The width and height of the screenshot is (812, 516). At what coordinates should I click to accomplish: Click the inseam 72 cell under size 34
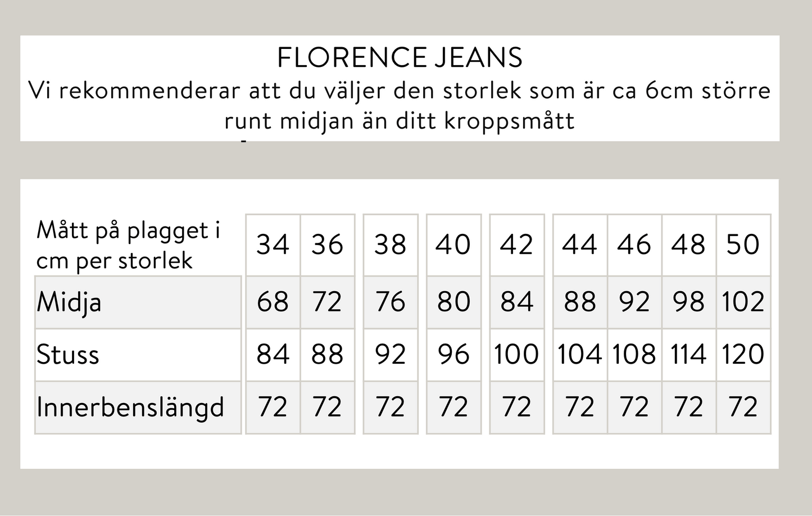coord(273,407)
